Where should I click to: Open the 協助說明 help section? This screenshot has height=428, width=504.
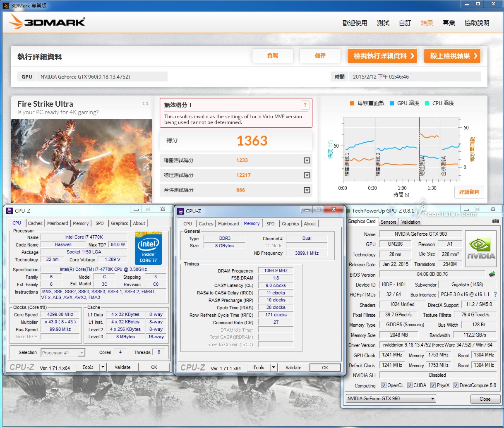point(477,23)
